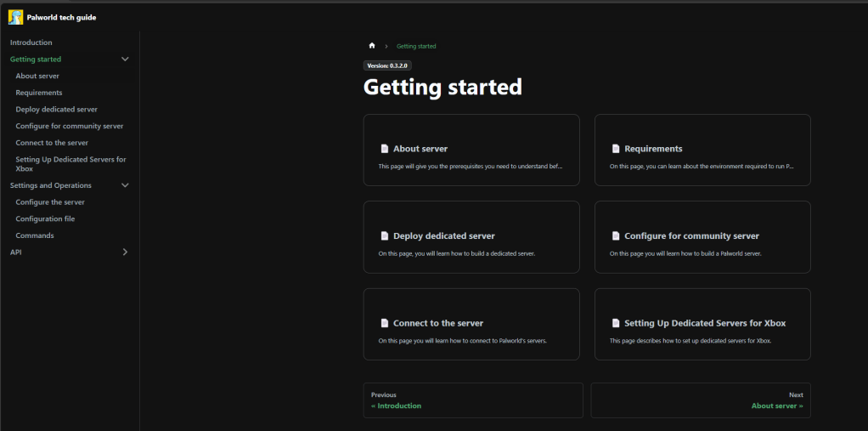
Task: Open Requirements link in sidebar
Action: pos(38,93)
